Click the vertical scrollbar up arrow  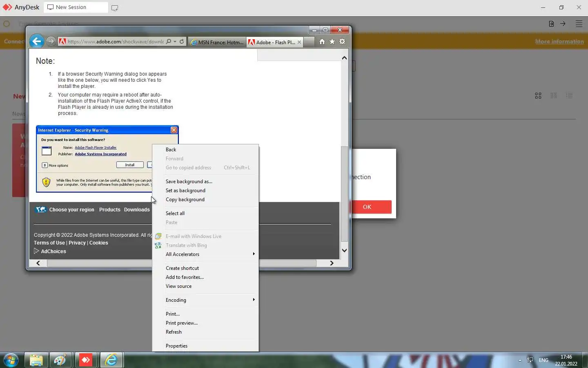coord(344,58)
